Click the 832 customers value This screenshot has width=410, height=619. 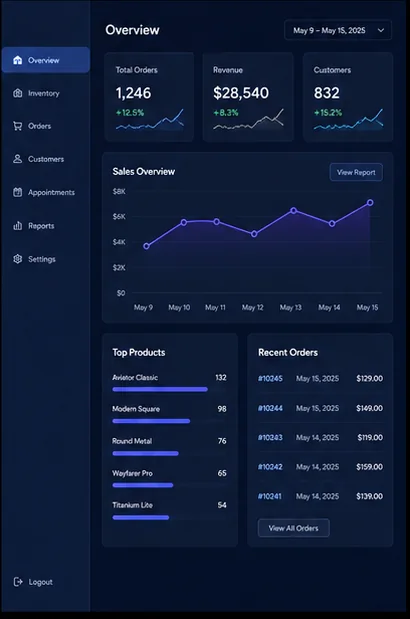point(326,93)
